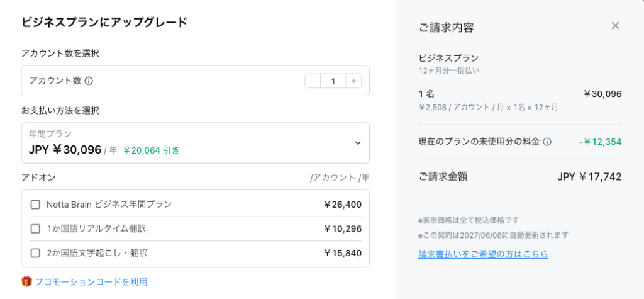
Task: Click the ¥20,064 引き discount text
Action: click(152, 150)
